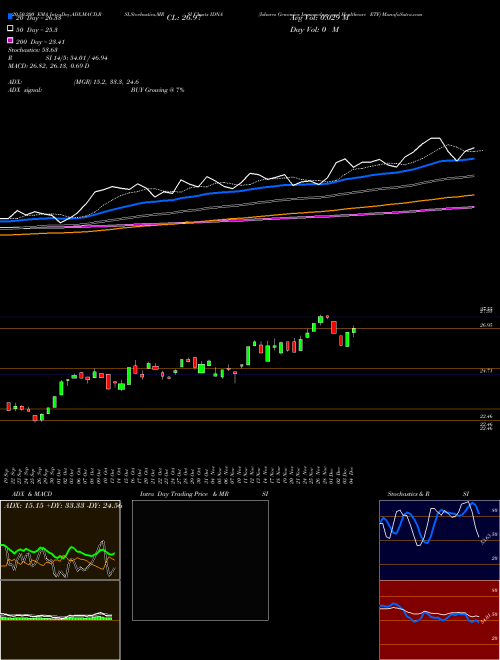The image size is (500, 660).
Task: Click the blue 20 Day legend swatch
Action: (x=11, y=18)
